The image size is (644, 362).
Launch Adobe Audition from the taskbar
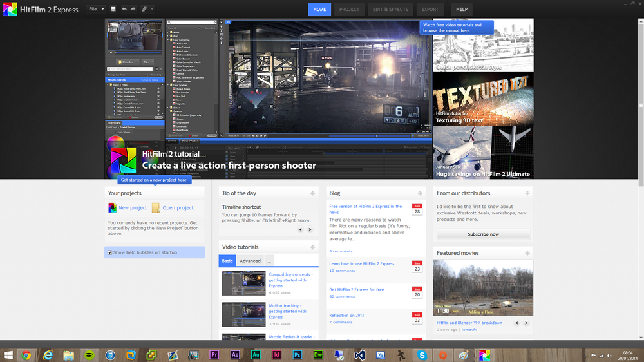[x=256, y=355]
